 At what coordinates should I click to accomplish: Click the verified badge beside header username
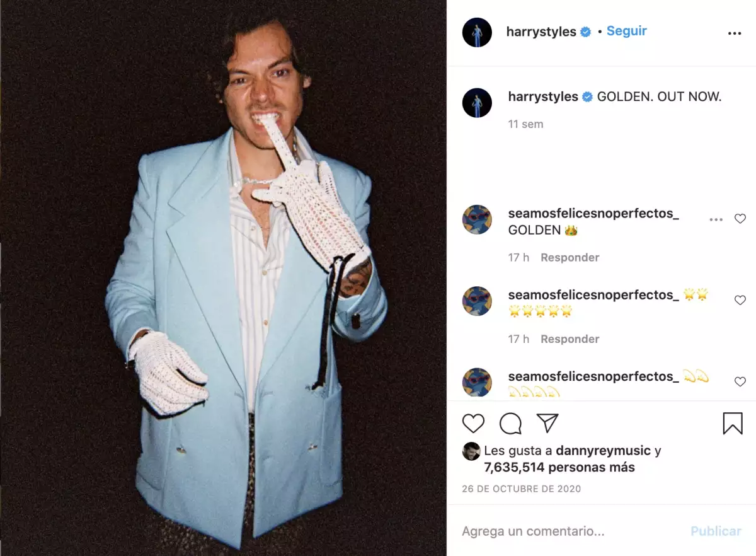[585, 32]
